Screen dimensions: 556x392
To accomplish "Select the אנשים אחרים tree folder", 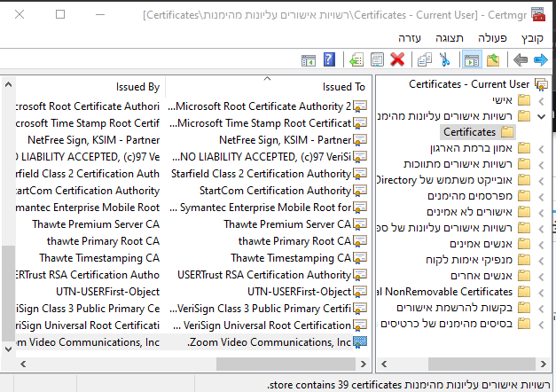I will tap(482, 276).
